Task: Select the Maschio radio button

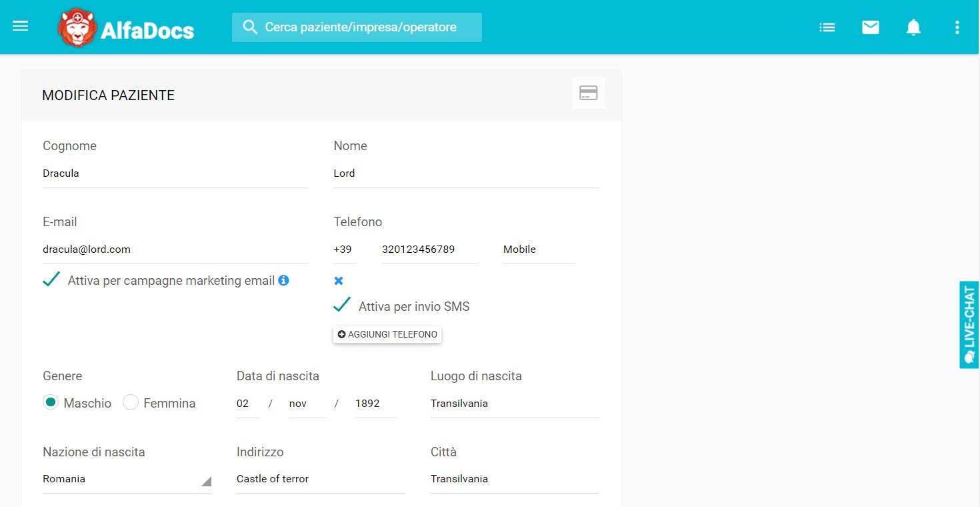Action: [51, 402]
